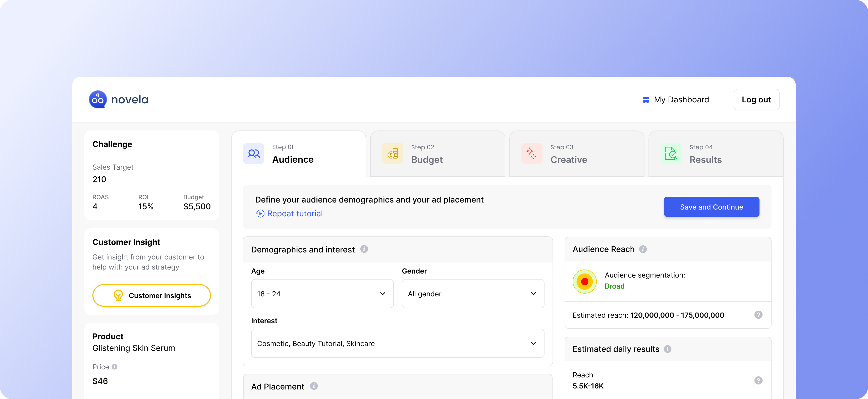This screenshot has width=868, height=399.
Task: Switch to the Step 02 Budget tab
Action: click(x=438, y=154)
